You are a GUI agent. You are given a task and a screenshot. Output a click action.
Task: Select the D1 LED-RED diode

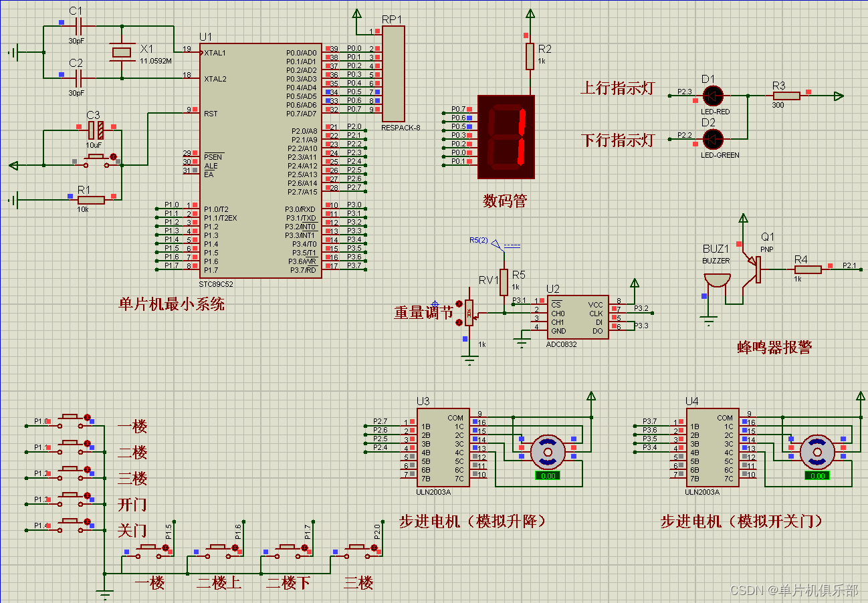click(x=714, y=96)
